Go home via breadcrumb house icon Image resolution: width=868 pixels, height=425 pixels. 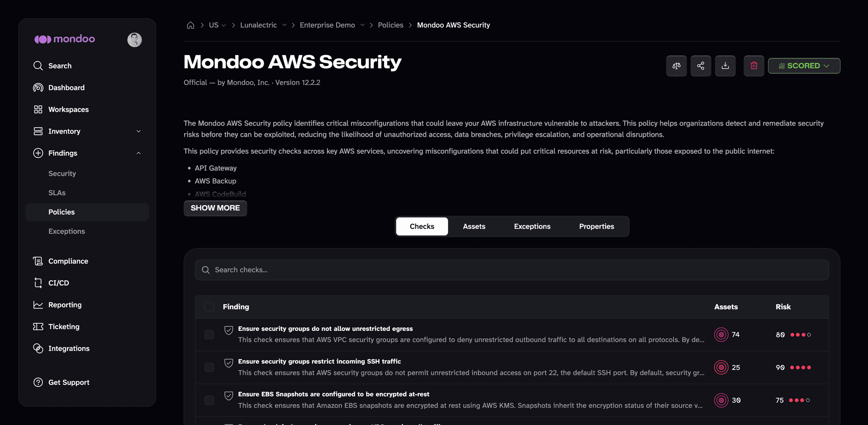point(191,25)
